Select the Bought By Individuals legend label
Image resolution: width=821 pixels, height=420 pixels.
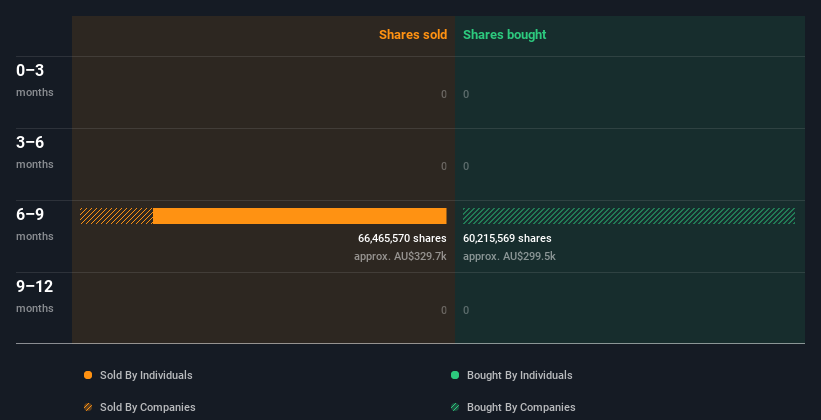coord(519,375)
